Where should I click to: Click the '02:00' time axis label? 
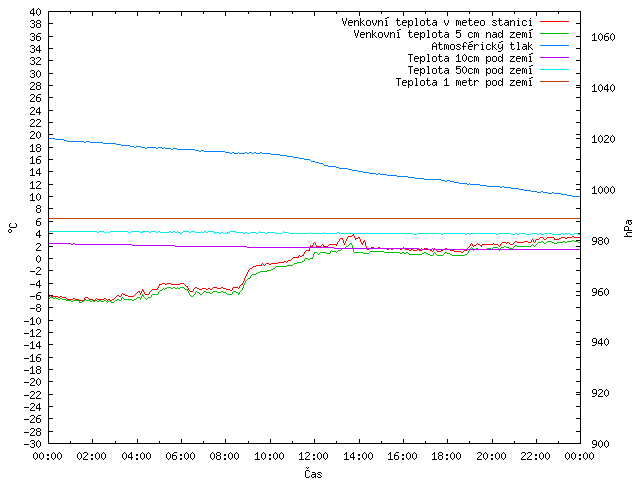(x=92, y=456)
